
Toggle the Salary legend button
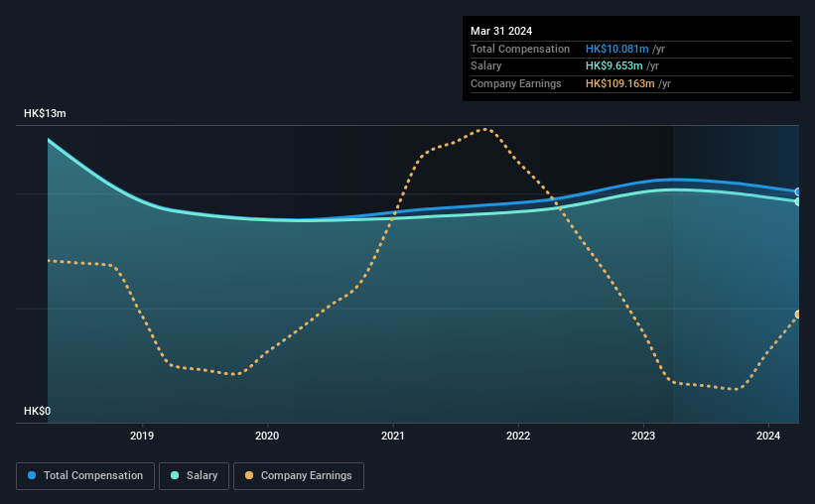tap(194, 476)
